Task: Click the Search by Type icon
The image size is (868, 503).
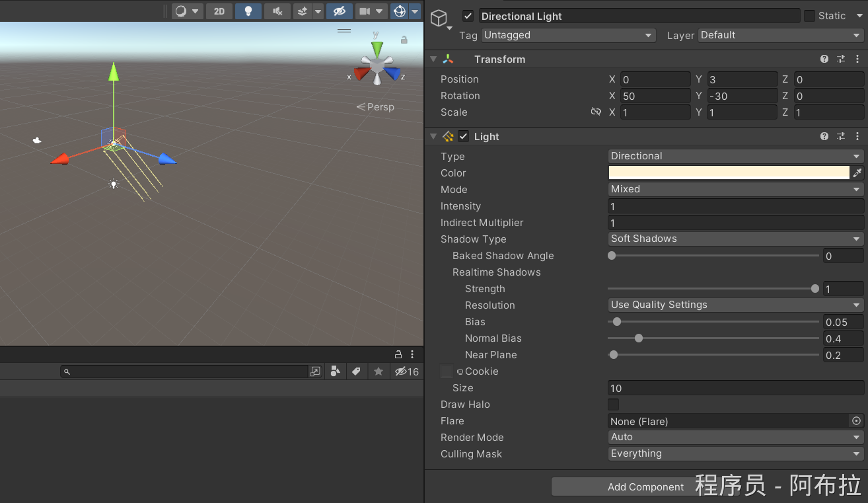Action: (335, 371)
